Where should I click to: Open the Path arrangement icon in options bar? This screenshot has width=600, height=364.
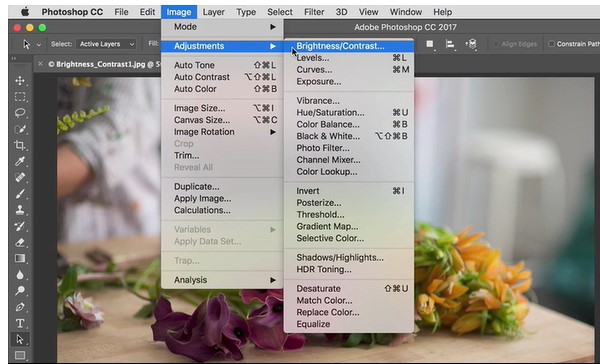(471, 44)
